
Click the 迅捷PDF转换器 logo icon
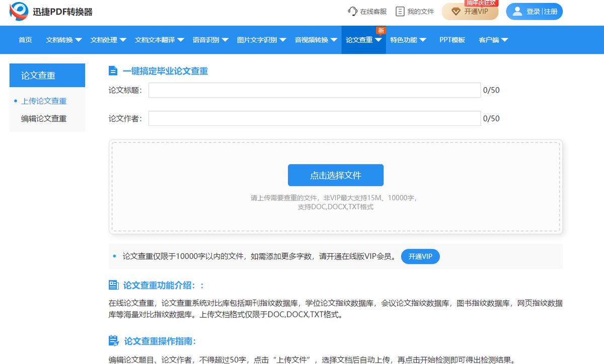tap(19, 11)
